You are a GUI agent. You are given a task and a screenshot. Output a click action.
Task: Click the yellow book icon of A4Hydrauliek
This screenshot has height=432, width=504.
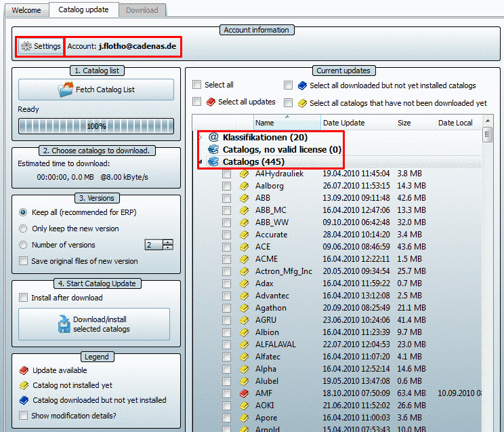[245, 174]
